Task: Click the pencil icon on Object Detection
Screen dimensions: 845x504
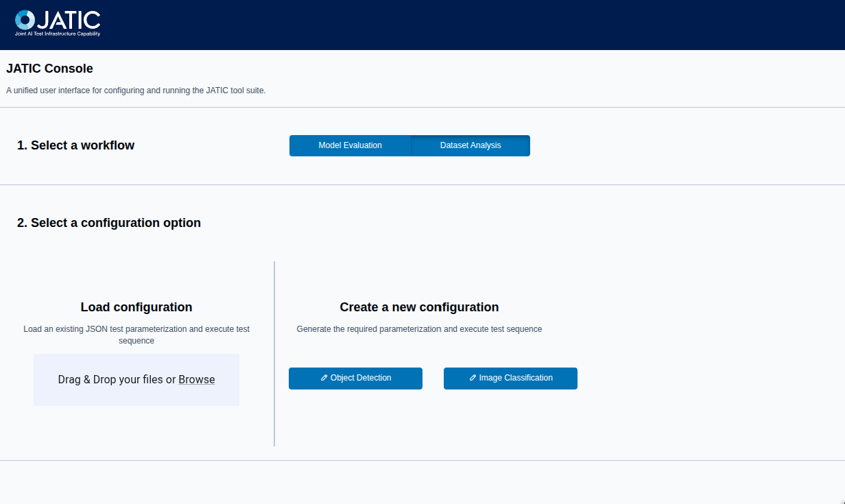Action: (x=324, y=378)
